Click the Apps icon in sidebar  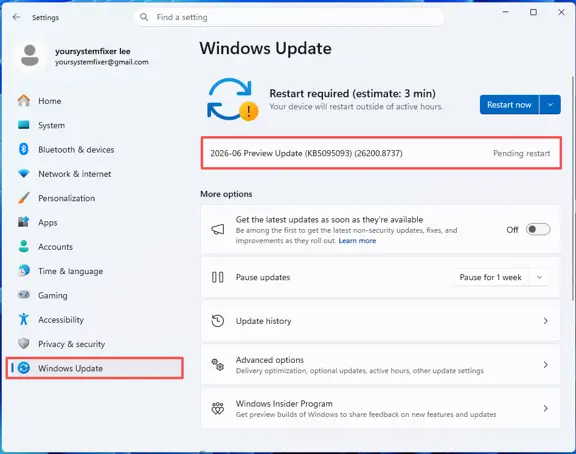[x=24, y=222]
